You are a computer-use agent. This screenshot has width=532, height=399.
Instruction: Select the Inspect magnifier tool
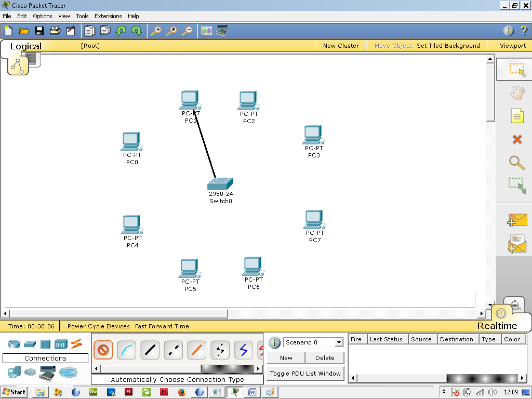point(517,163)
